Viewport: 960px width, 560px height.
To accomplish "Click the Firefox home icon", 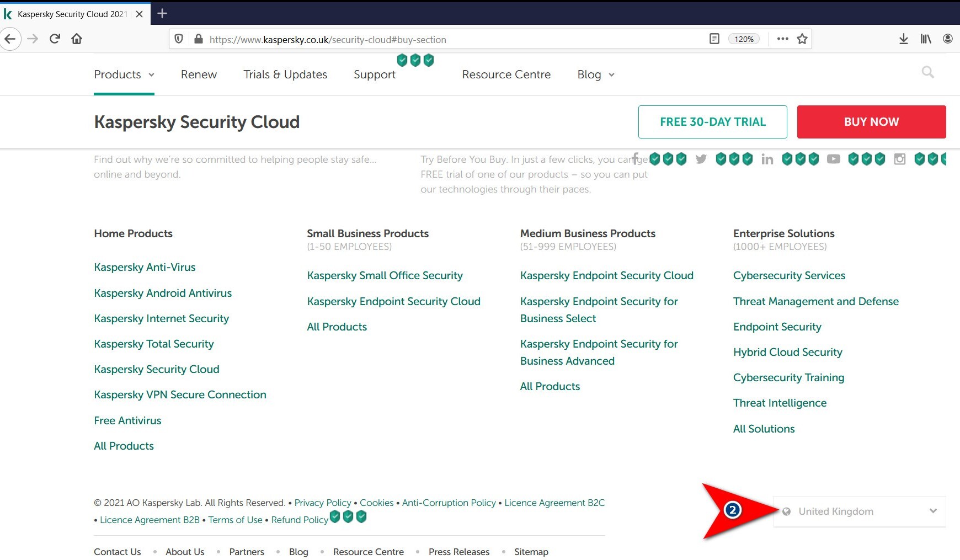I will click(77, 39).
